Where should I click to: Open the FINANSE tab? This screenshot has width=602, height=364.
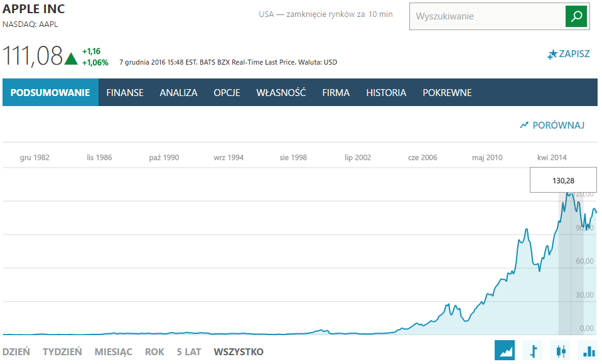(125, 92)
